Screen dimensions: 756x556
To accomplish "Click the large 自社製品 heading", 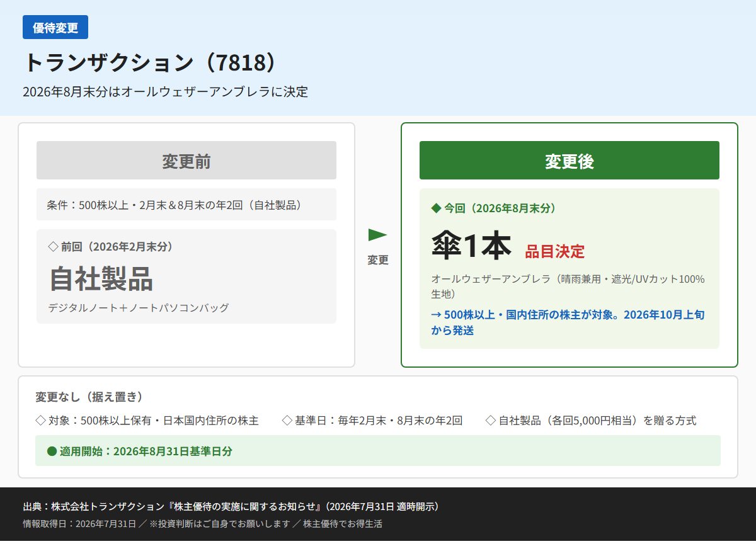I will point(101,278).
